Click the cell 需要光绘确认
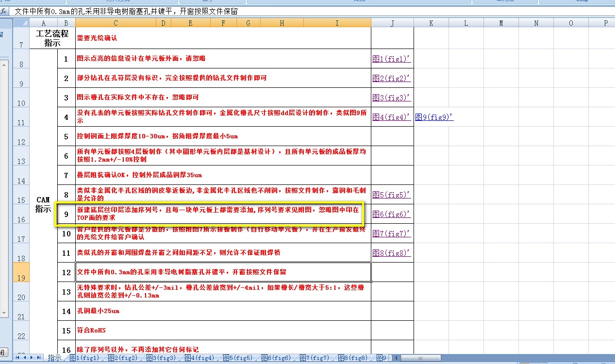The width and height of the screenshot is (615, 364). (x=223, y=38)
